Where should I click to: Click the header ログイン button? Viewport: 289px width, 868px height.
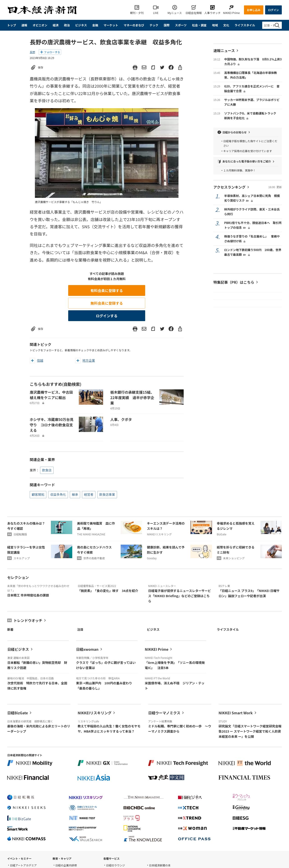[273, 10]
